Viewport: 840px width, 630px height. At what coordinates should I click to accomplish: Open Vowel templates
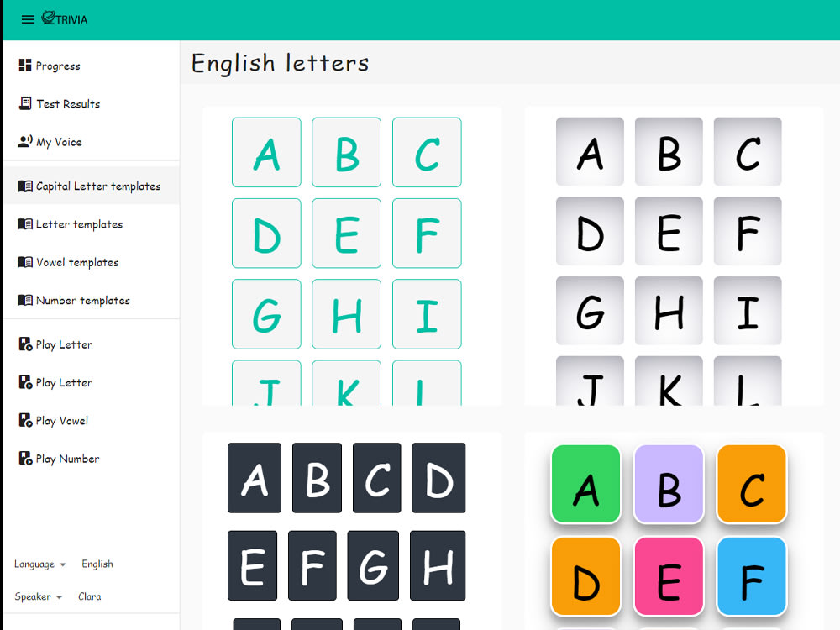click(x=92, y=262)
